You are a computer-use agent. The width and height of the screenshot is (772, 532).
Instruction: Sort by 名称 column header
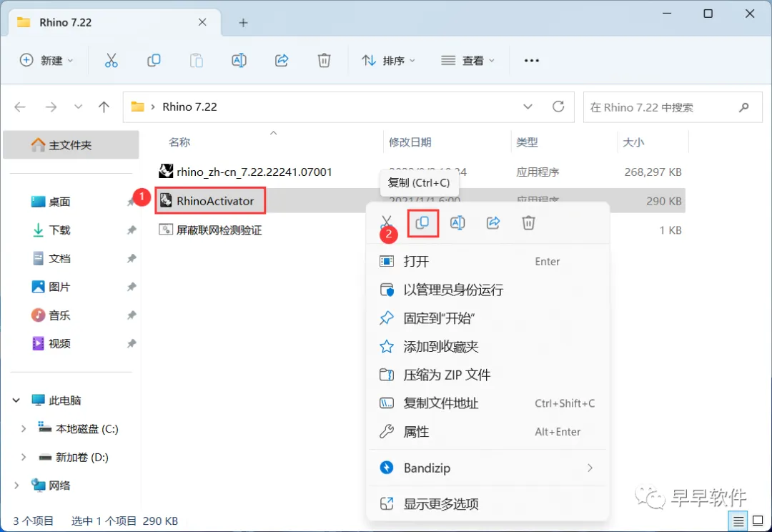(179, 142)
